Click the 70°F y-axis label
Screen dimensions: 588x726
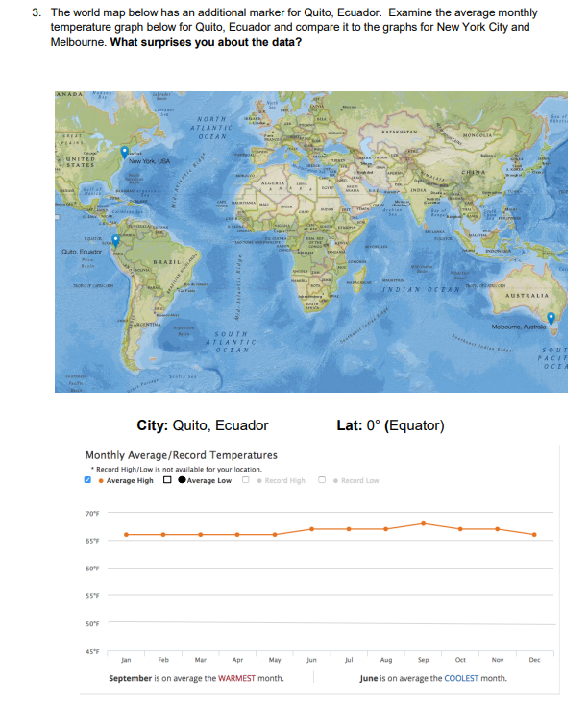pyautogui.click(x=92, y=513)
